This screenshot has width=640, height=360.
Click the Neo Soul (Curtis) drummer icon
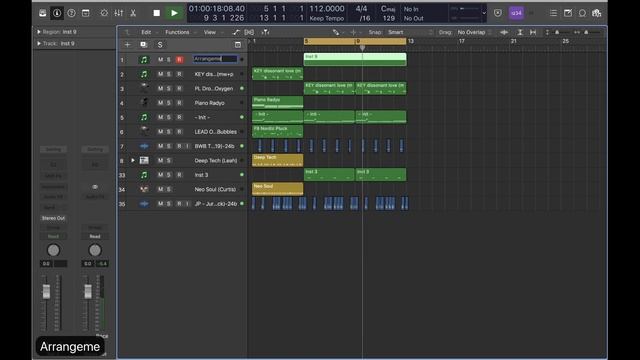tap(144, 189)
